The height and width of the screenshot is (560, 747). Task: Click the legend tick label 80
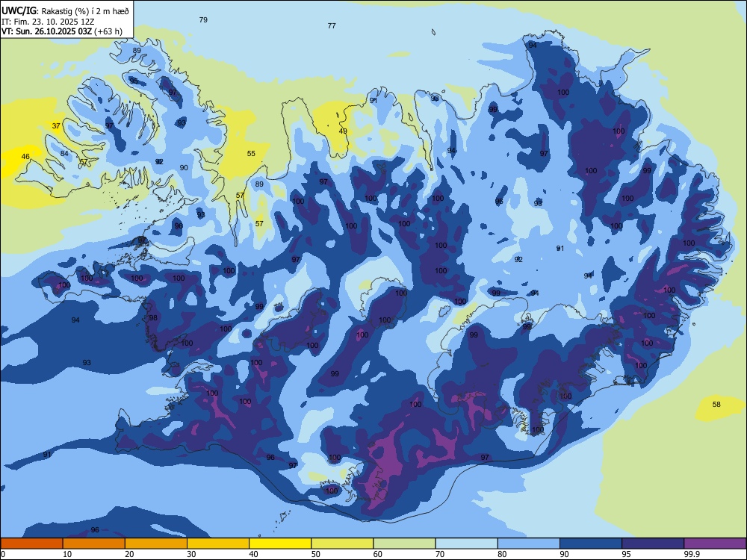coord(502,554)
